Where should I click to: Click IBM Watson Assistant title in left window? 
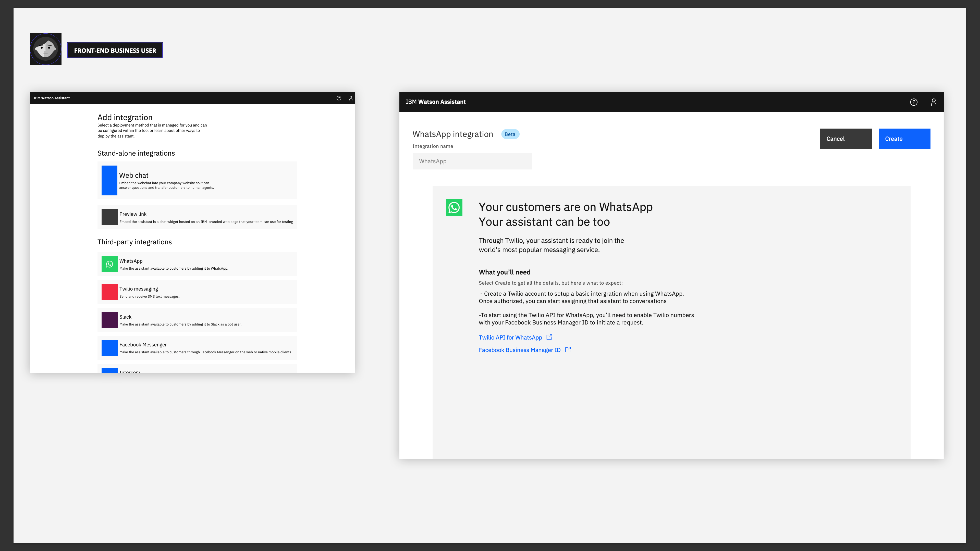click(x=52, y=98)
